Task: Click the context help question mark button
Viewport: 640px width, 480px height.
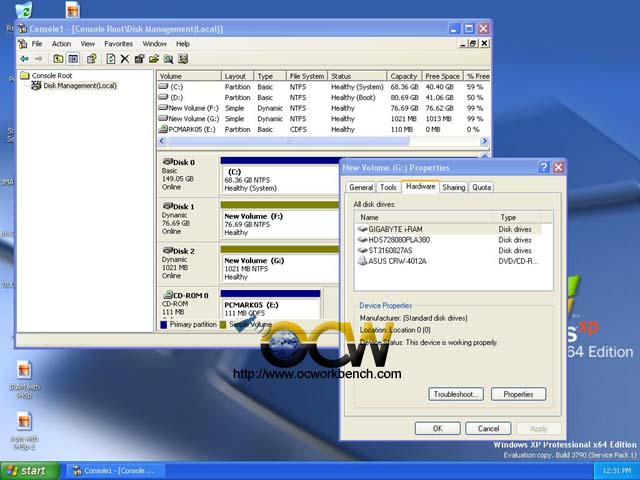Action: coord(543,167)
